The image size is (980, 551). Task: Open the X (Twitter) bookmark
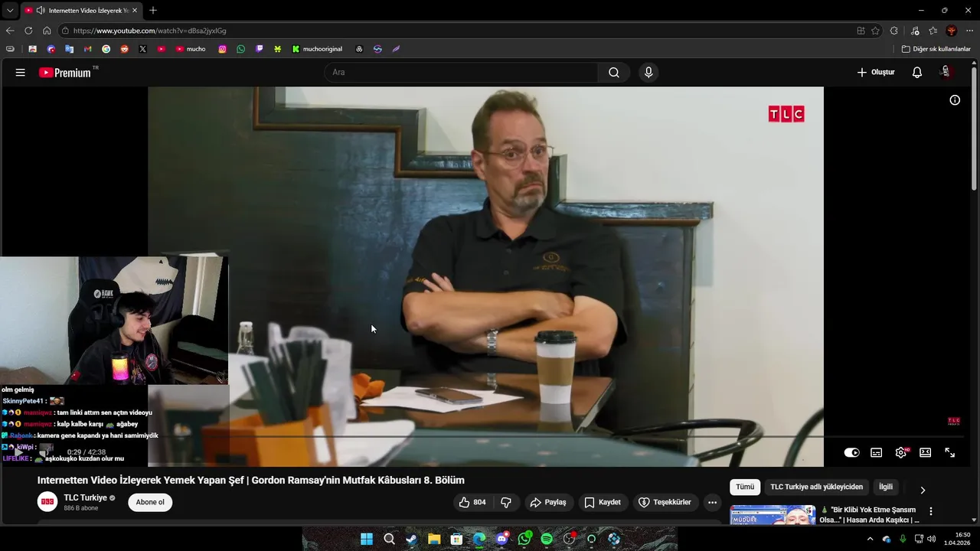click(142, 49)
